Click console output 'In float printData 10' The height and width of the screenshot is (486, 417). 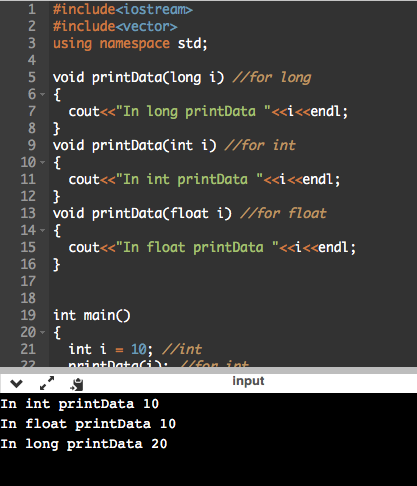(x=88, y=424)
